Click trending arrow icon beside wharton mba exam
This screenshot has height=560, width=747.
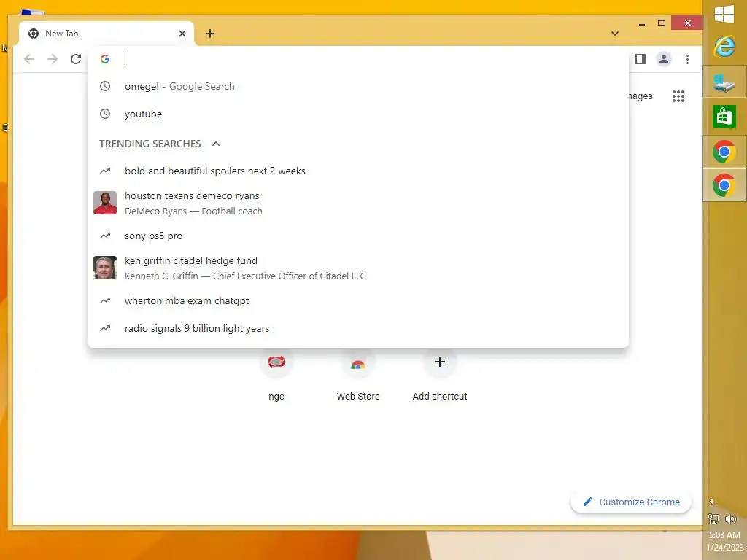105,300
